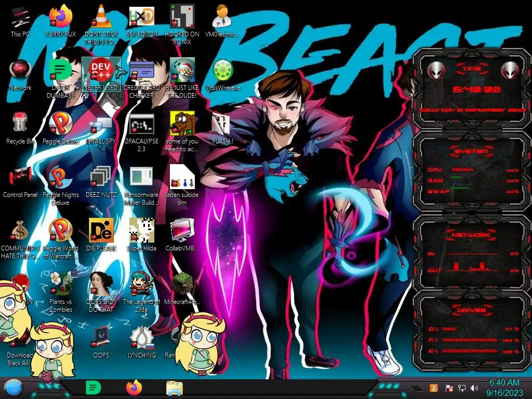Open the DIE PLEASE De icon

101,235
